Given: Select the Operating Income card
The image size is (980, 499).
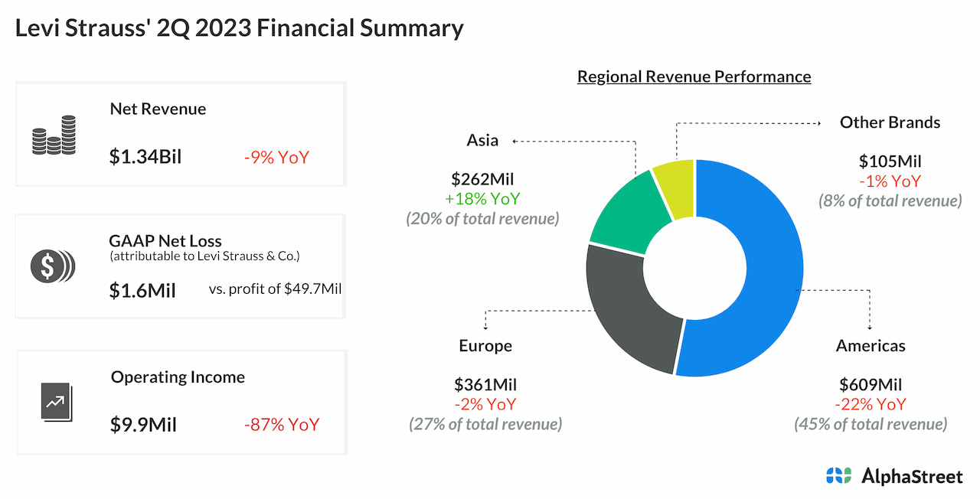Looking at the screenshot, I should tap(181, 402).
